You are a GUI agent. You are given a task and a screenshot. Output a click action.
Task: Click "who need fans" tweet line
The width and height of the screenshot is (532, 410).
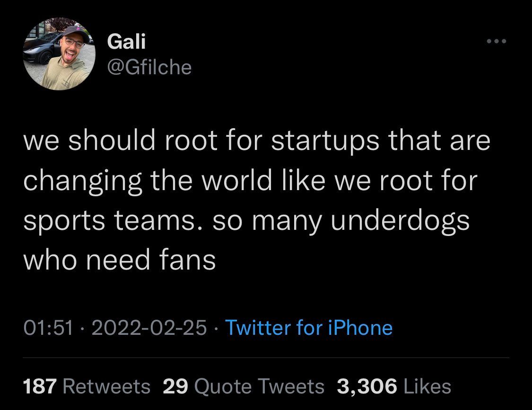click(119, 260)
